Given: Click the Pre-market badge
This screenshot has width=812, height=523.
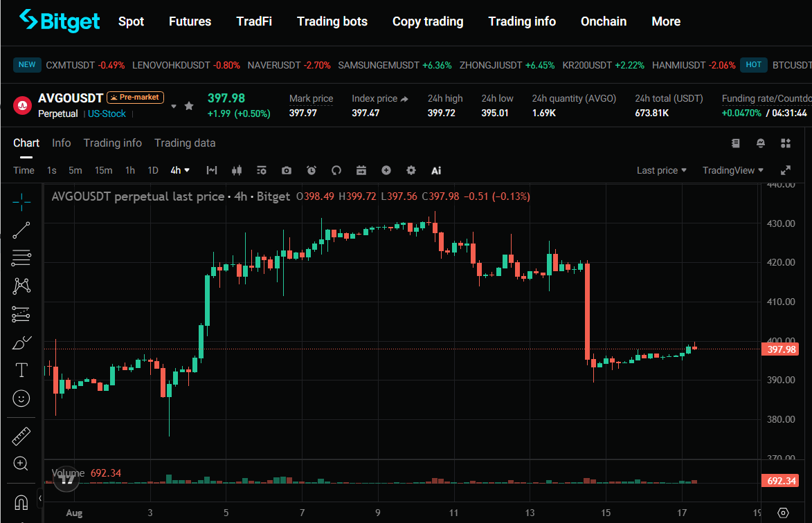Looking at the screenshot, I should (136, 98).
